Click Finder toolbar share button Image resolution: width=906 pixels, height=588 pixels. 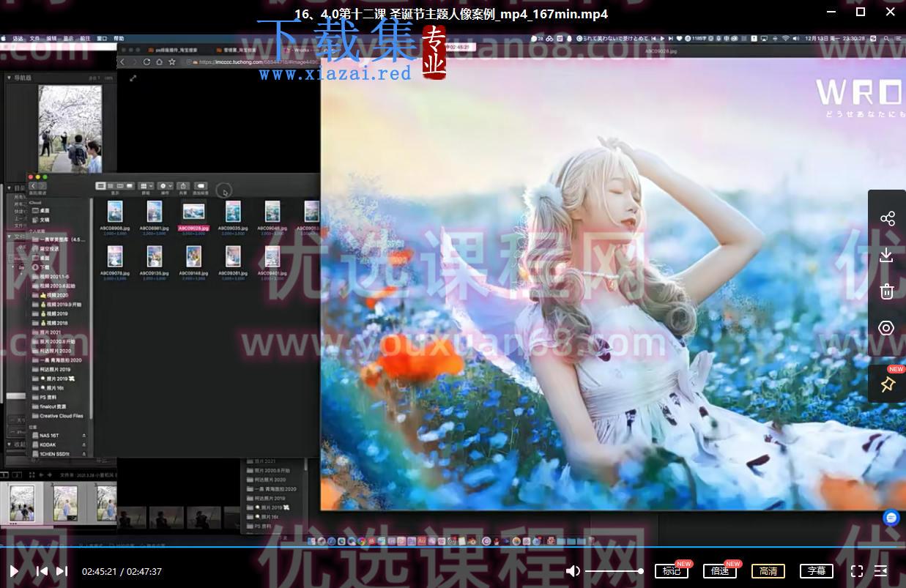[x=183, y=186]
